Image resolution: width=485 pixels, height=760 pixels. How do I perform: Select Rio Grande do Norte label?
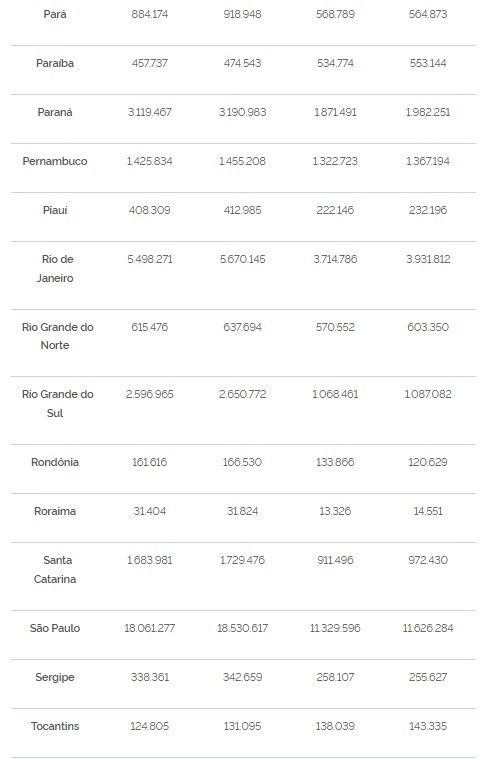57,336
